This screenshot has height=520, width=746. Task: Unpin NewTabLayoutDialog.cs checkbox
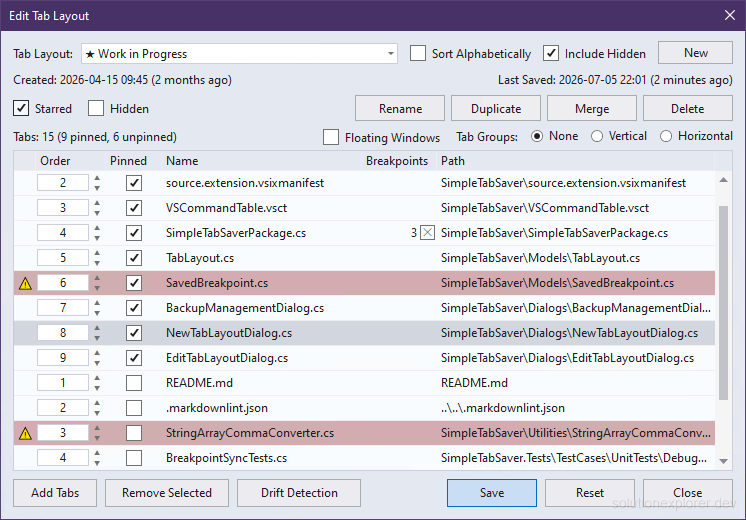coord(134,333)
